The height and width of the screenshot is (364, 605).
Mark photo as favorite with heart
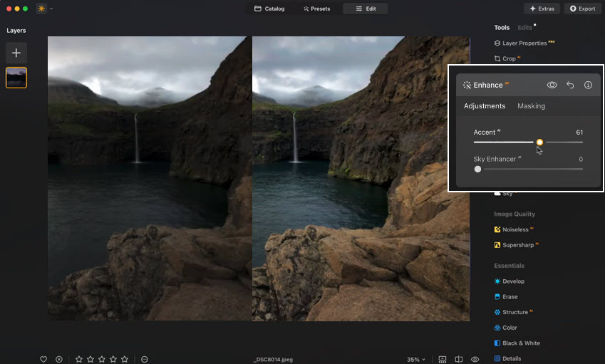(43, 359)
